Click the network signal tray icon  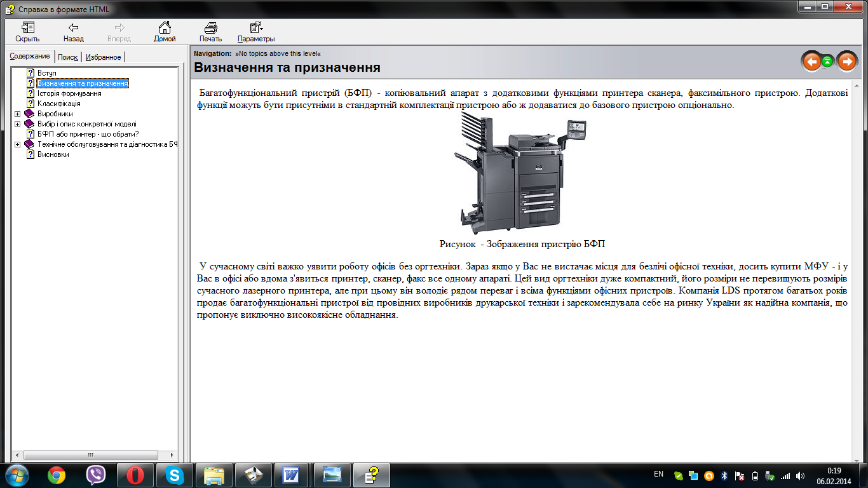coord(785,475)
